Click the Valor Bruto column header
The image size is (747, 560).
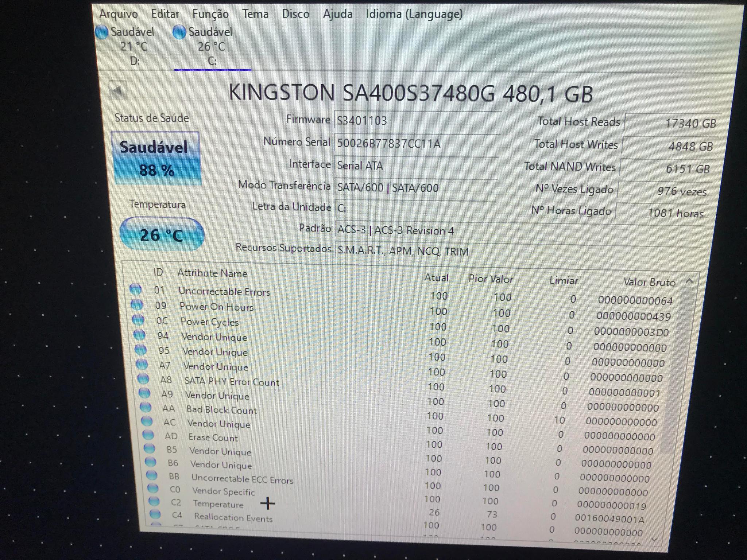tap(649, 282)
